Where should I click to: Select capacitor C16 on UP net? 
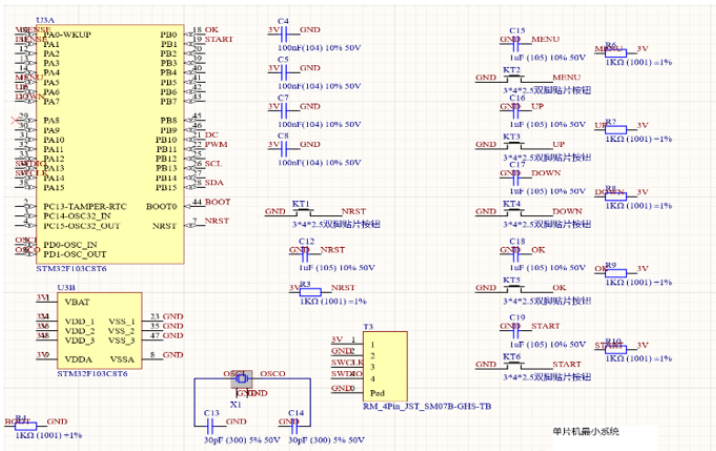pos(516,111)
